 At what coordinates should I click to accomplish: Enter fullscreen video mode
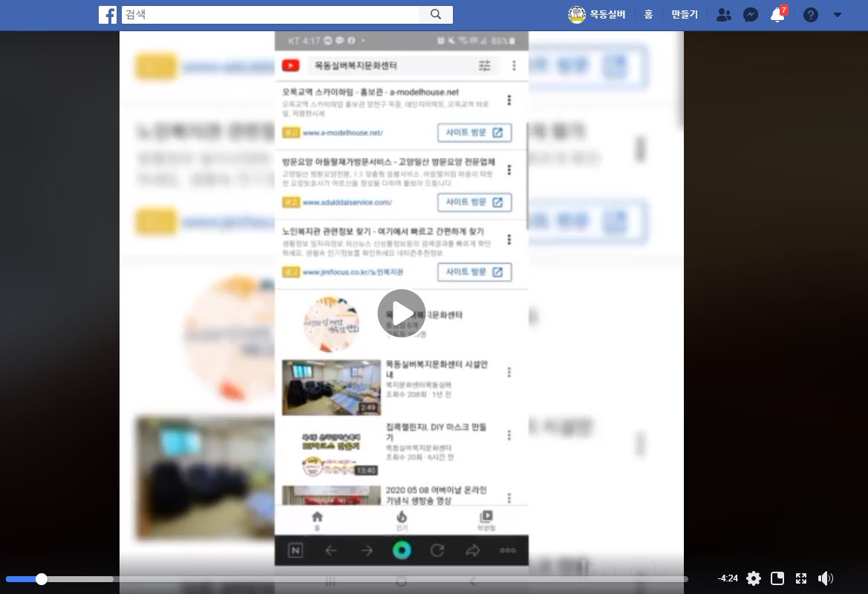pos(801,578)
